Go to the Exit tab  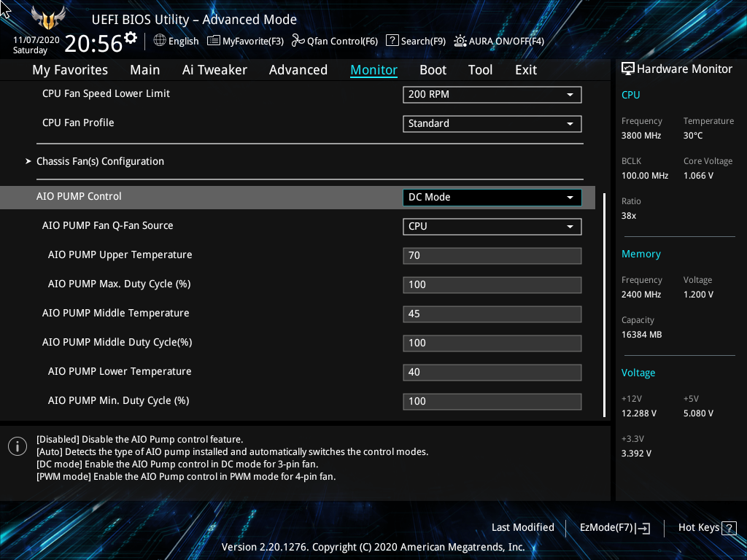(526, 69)
